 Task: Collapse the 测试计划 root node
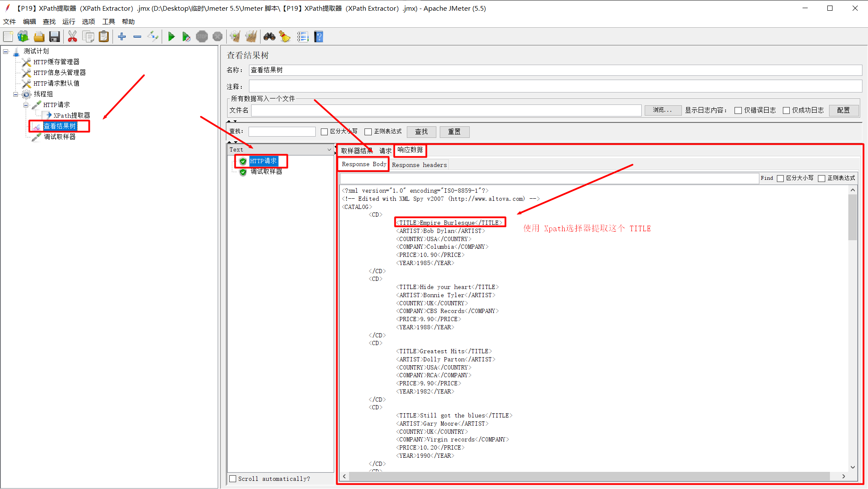[6, 51]
